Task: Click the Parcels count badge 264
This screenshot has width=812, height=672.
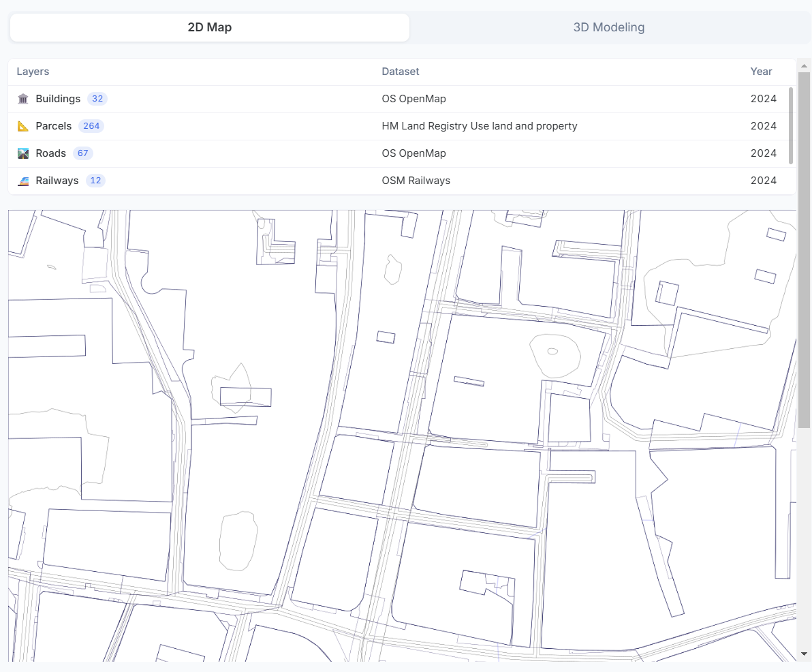Action: tap(91, 126)
